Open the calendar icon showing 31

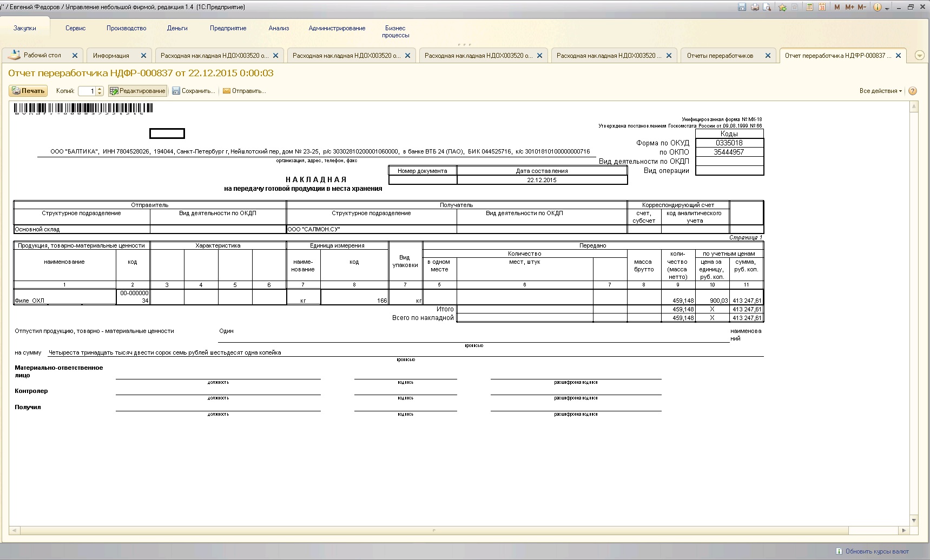[822, 7]
